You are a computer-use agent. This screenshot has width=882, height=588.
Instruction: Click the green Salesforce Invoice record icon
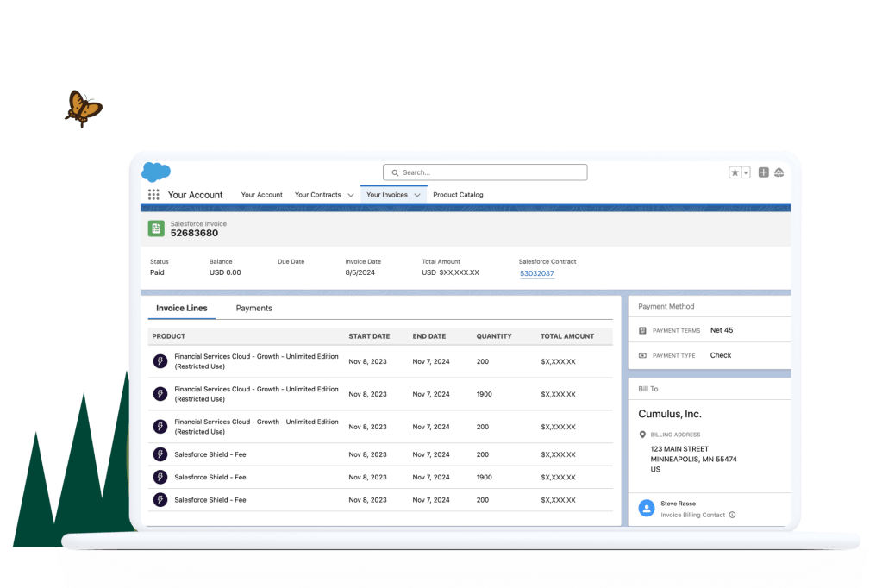[156, 228]
